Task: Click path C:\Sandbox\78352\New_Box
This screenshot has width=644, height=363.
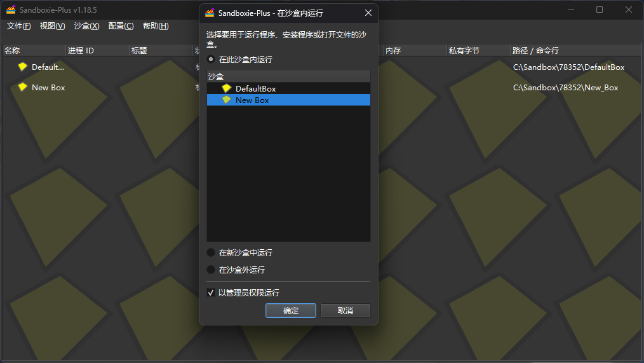Action: click(565, 88)
